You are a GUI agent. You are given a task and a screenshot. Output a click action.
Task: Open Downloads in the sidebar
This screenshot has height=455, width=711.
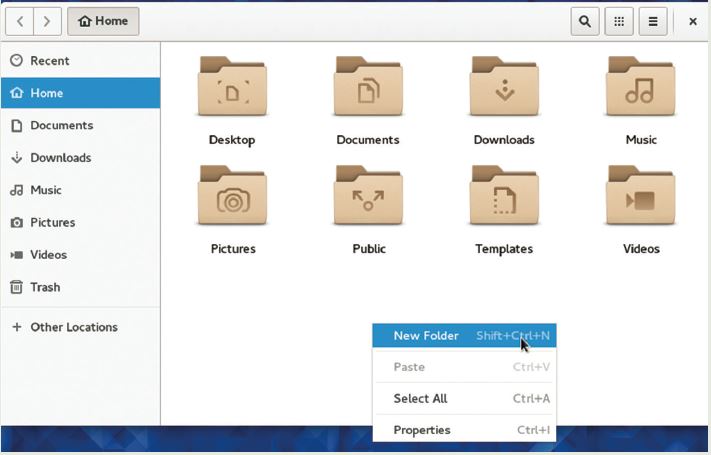(x=81, y=158)
